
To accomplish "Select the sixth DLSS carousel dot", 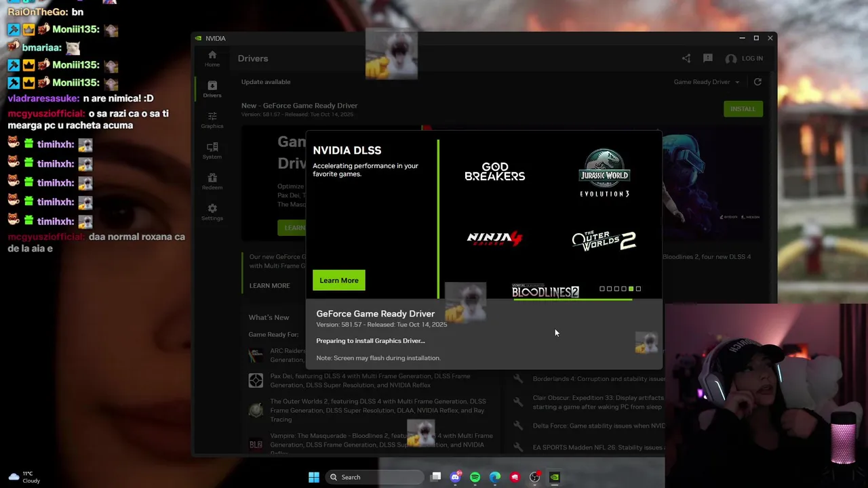I will click(x=638, y=289).
